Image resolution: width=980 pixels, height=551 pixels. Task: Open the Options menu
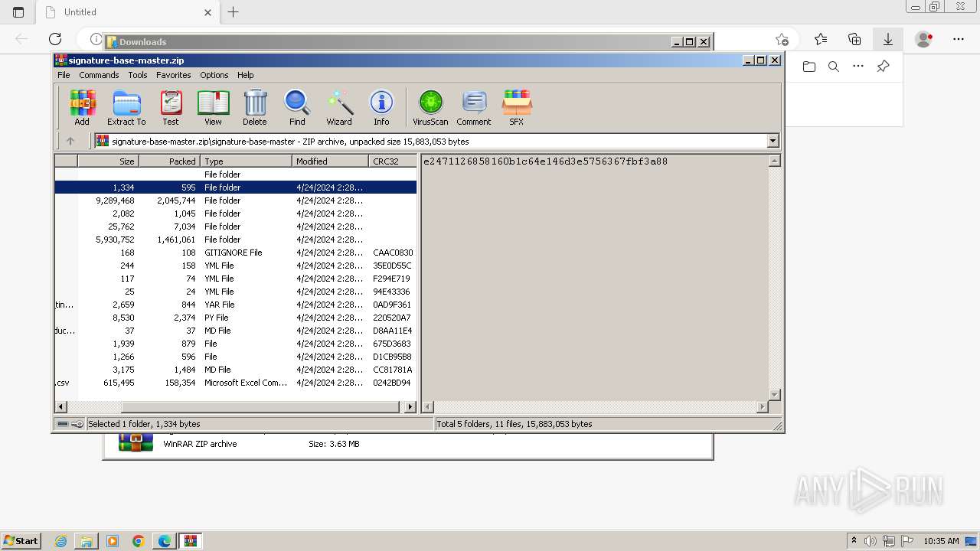(214, 75)
